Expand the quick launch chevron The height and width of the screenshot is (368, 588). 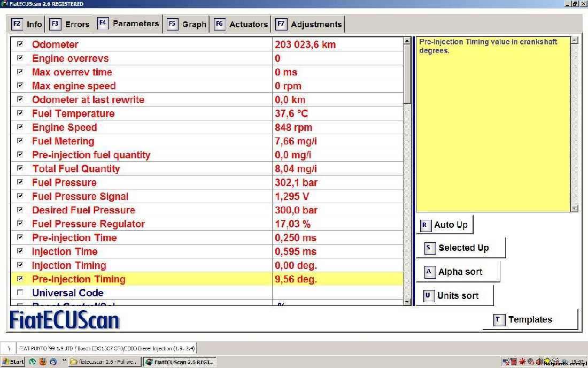coord(64,361)
